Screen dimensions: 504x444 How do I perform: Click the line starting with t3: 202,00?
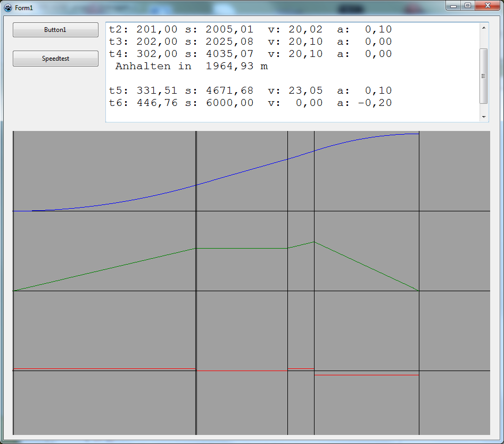pyautogui.click(x=250, y=42)
